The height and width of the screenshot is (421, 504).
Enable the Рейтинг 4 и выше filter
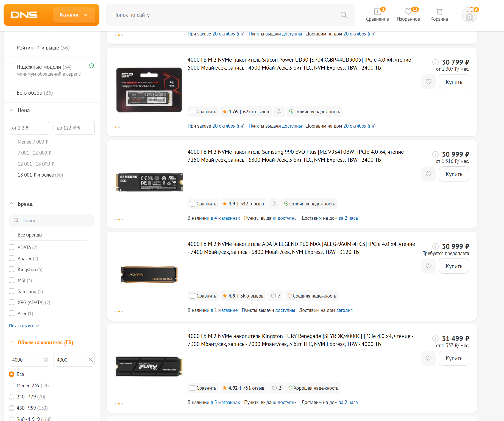tap(12, 48)
